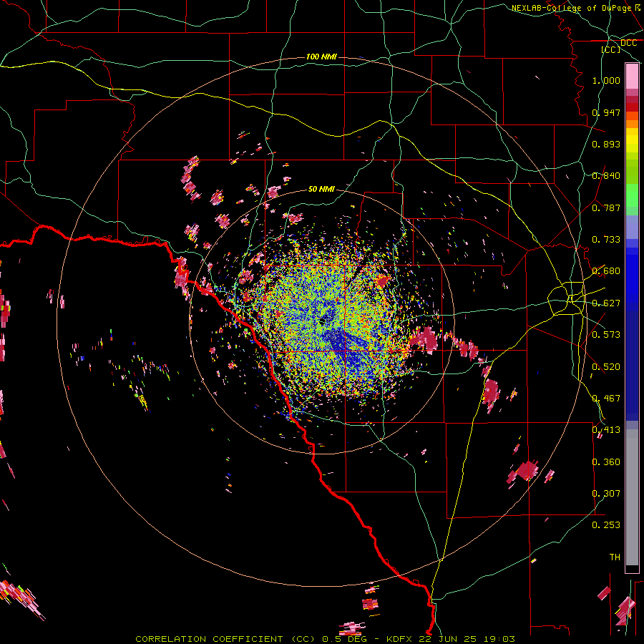Pick the light pink swatch beside 1.000

(632, 77)
